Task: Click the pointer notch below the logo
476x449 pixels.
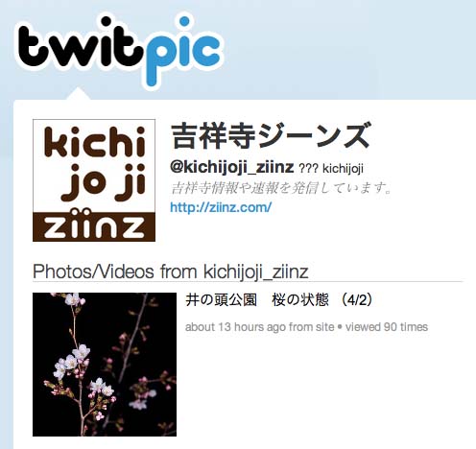Action: [77, 93]
